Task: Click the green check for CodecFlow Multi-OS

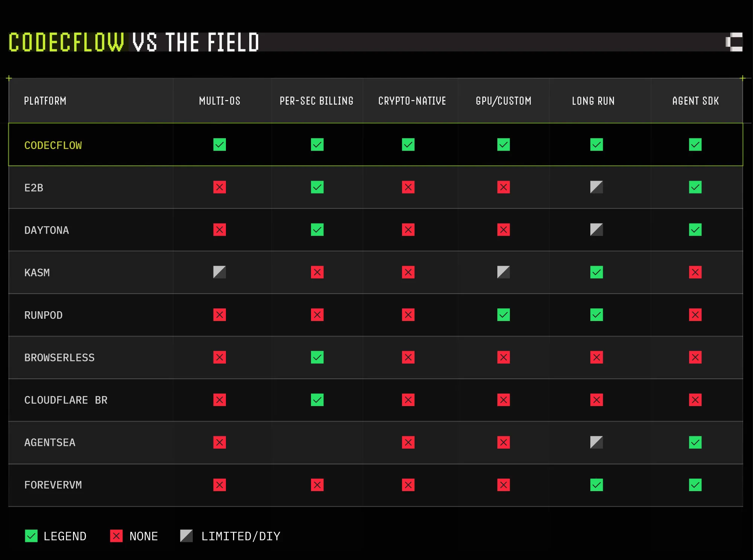Action: 219,145
